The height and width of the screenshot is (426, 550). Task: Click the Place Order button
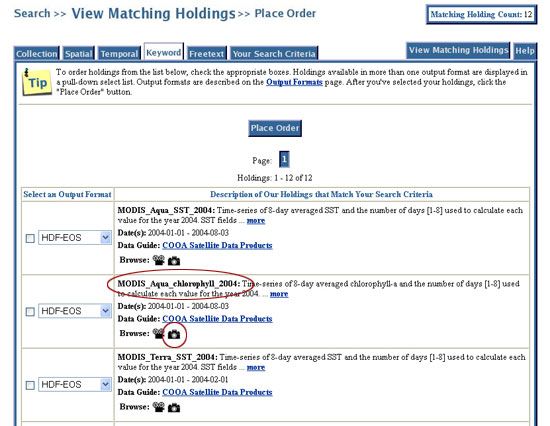275,128
